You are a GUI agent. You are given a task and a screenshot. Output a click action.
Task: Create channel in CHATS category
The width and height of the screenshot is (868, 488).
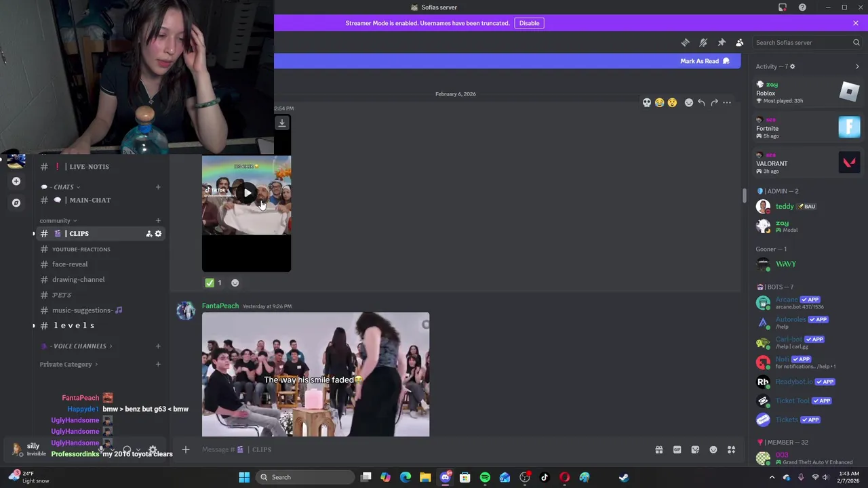coord(158,187)
